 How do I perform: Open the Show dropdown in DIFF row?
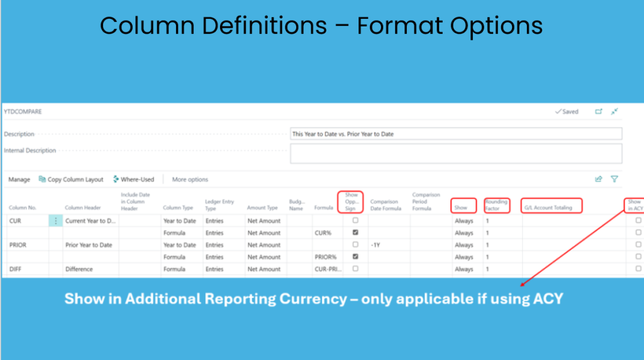pyautogui.click(x=464, y=269)
